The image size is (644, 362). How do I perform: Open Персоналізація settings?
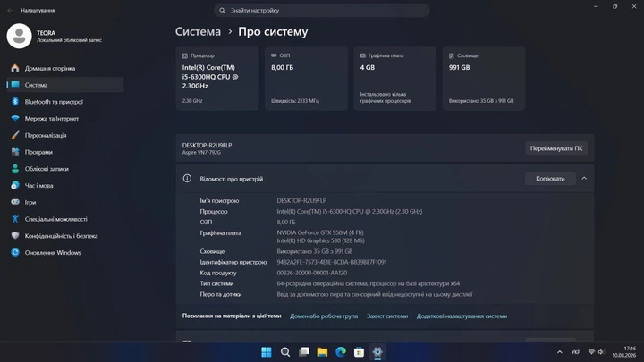tap(65, 136)
